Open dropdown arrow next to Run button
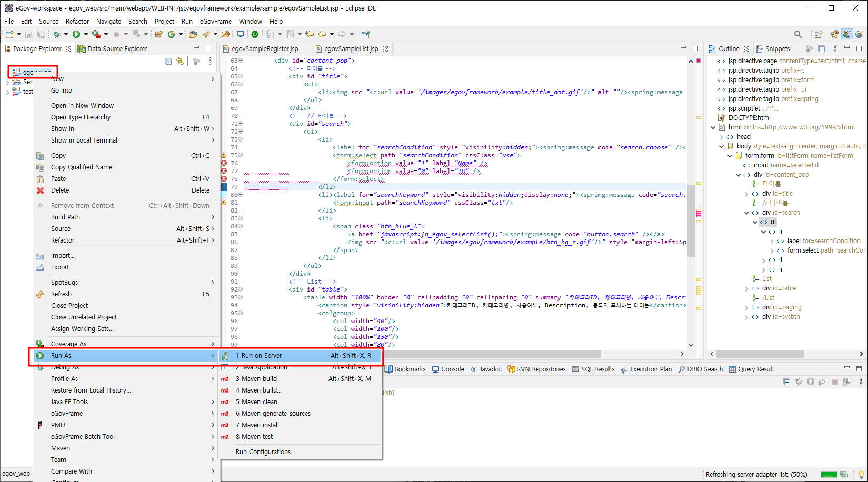This screenshot has width=868, height=482. point(86,34)
